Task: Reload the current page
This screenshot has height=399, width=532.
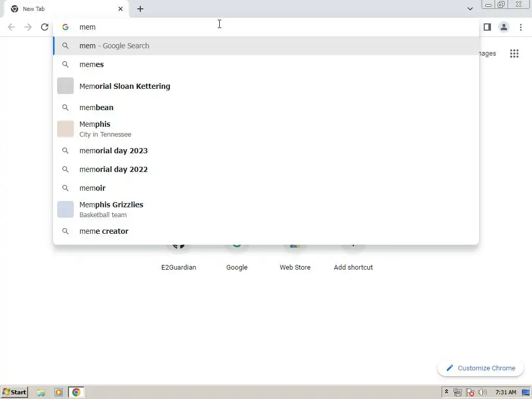Action: (45, 27)
